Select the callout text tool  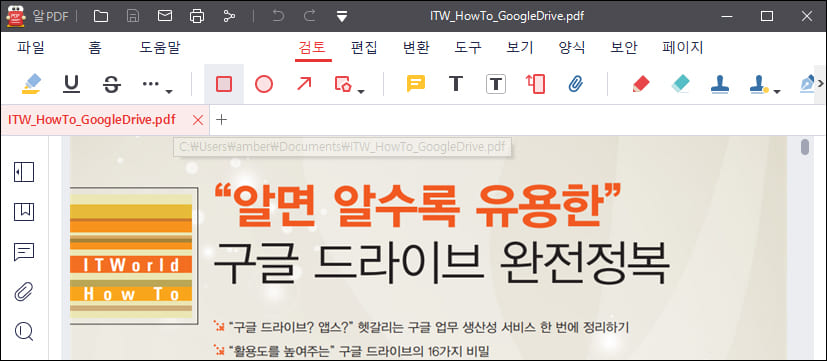pos(535,84)
